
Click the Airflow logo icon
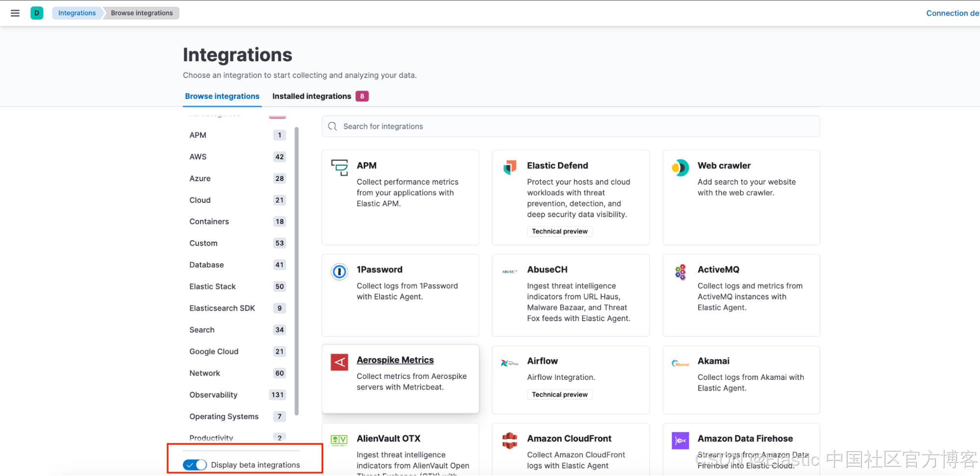tap(510, 363)
